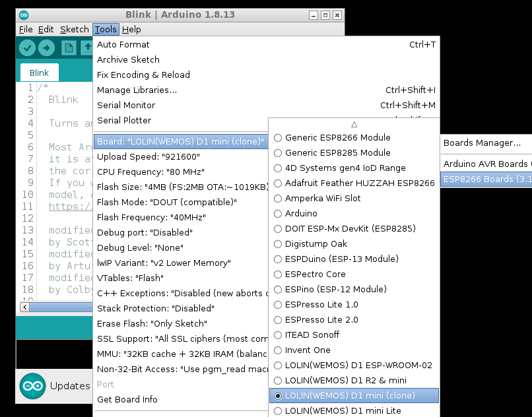532x417 pixels.
Task: Expand Upload Speed 921600 submenu
Action: [181, 157]
